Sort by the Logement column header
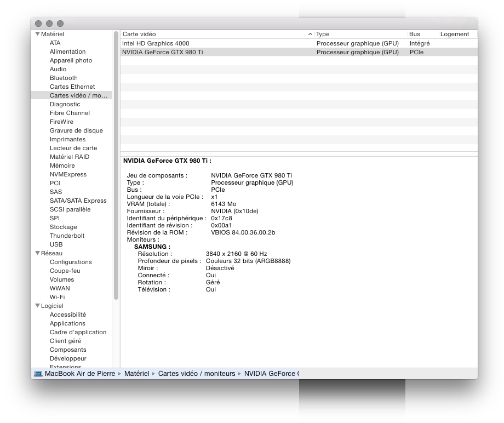504x423 pixels. point(458,34)
